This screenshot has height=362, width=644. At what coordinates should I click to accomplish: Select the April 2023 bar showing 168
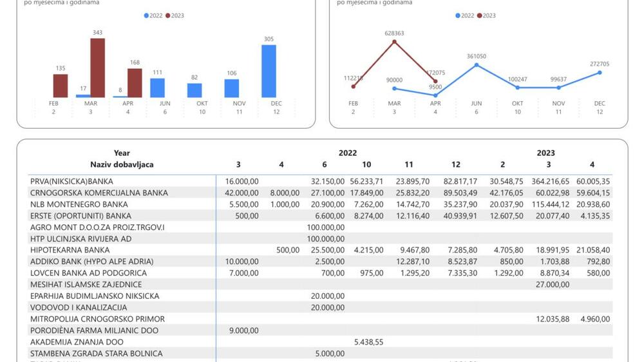(135, 83)
